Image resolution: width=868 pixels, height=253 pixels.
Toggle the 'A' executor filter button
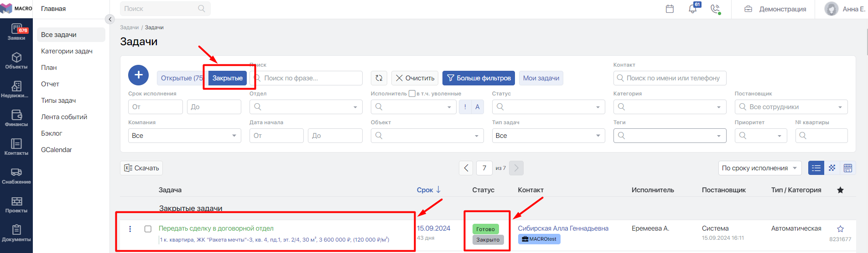[478, 107]
